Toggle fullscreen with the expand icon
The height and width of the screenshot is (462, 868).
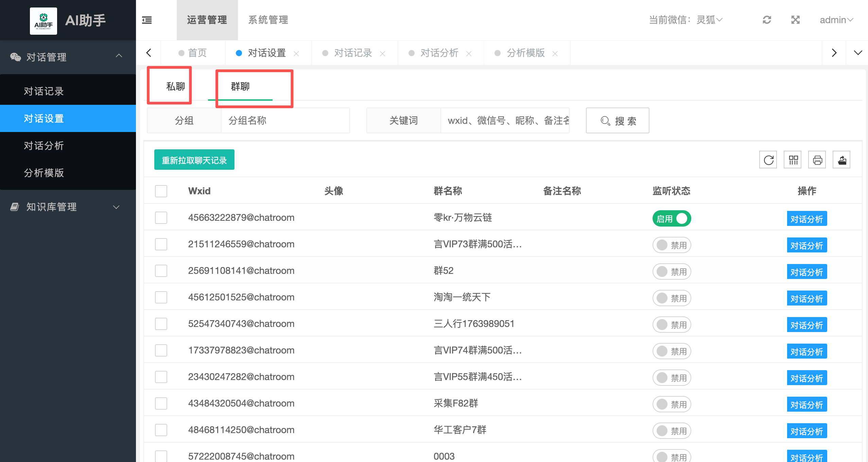[x=795, y=20]
